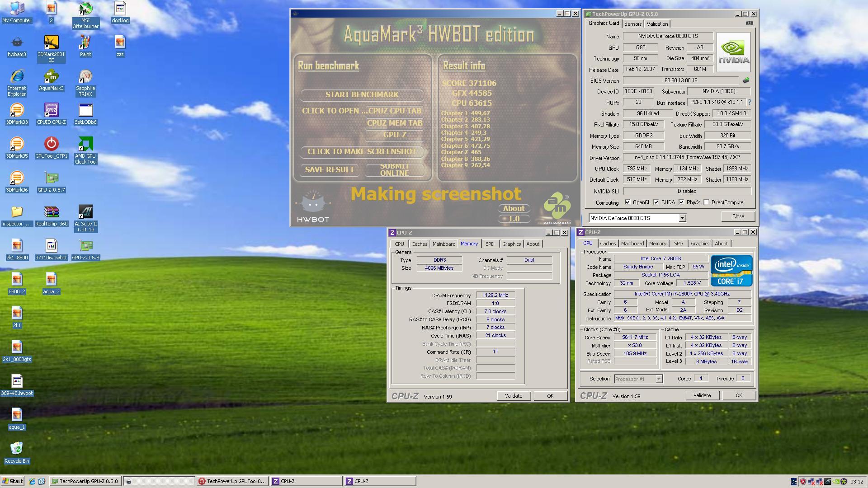Open CPUID CPU-Z desktop shortcut

point(51,114)
